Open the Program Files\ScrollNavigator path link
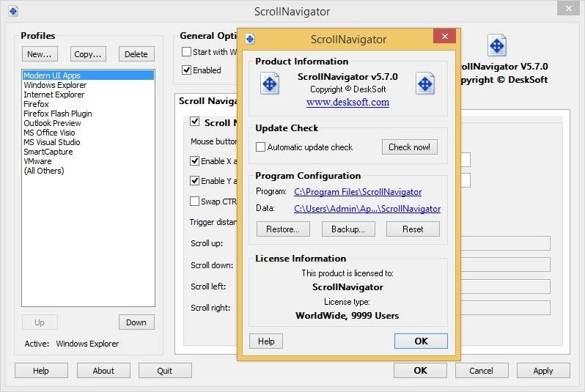Screen dimensions: 585x392 pyautogui.click(x=358, y=192)
